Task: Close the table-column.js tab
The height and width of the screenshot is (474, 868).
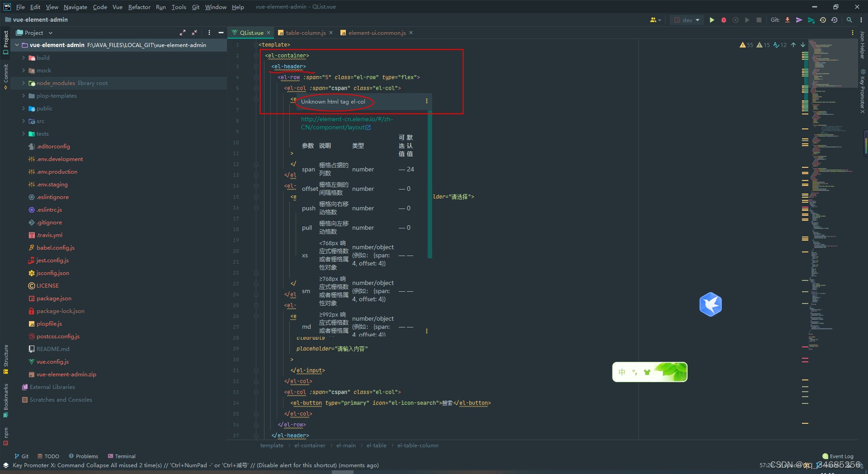Action: [x=331, y=33]
